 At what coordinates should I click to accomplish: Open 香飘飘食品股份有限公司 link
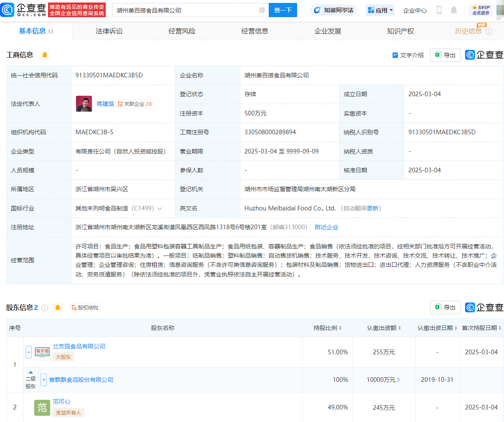[x=81, y=380]
